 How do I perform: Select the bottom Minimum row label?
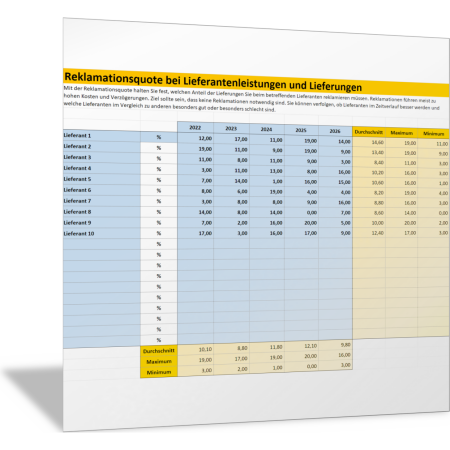pyautogui.click(x=159, y=372)
